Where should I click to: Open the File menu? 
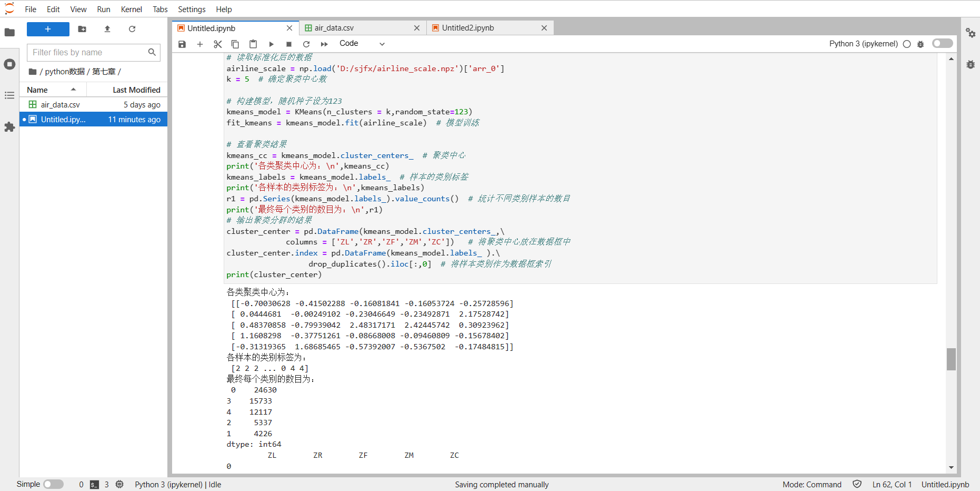point(31,9)
